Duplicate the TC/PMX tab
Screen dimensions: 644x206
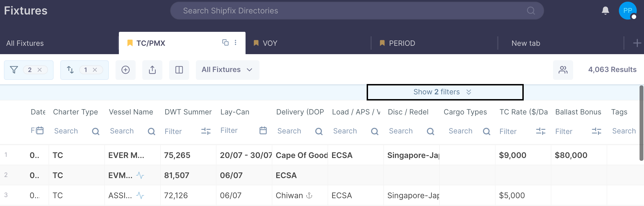225,42
